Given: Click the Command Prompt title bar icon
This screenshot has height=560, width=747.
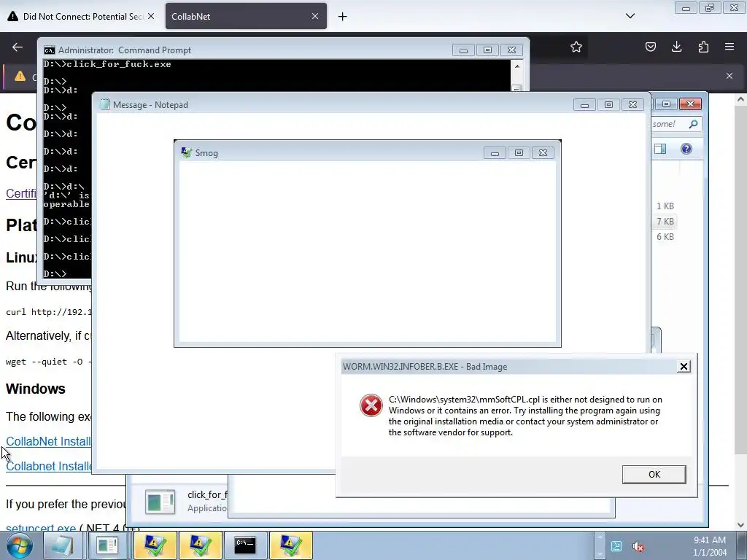Looking at the screenshot, I should click(x=49, y=50).
